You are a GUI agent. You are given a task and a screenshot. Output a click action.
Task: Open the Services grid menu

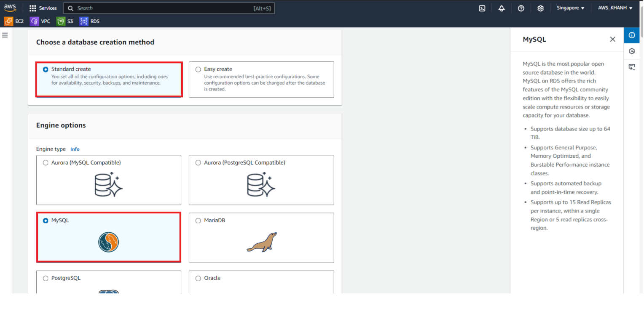33,8
